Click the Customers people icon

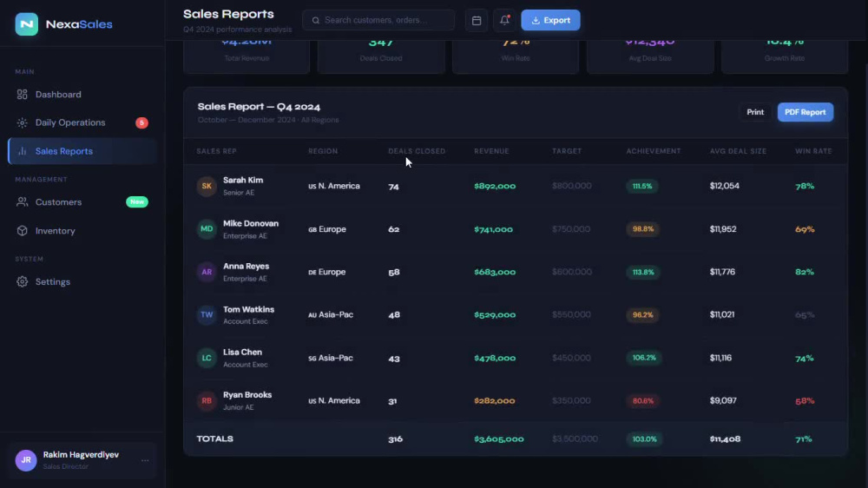coord(23,202)
